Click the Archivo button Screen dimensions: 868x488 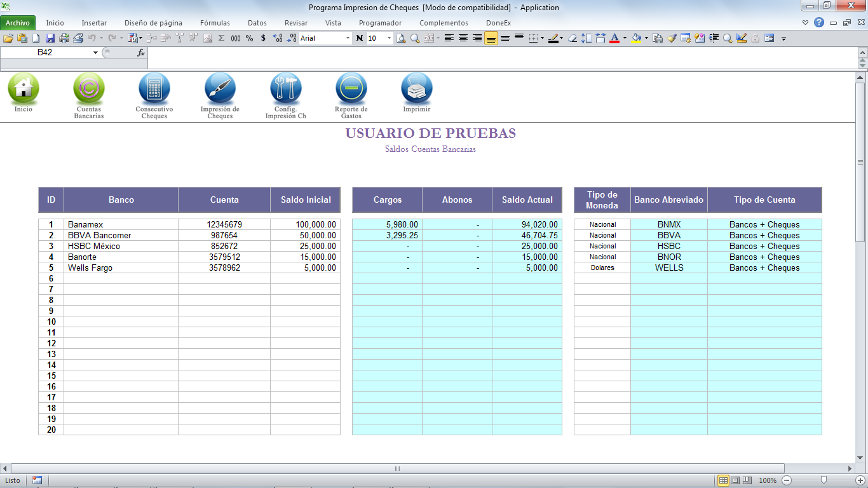pos(18,23)
